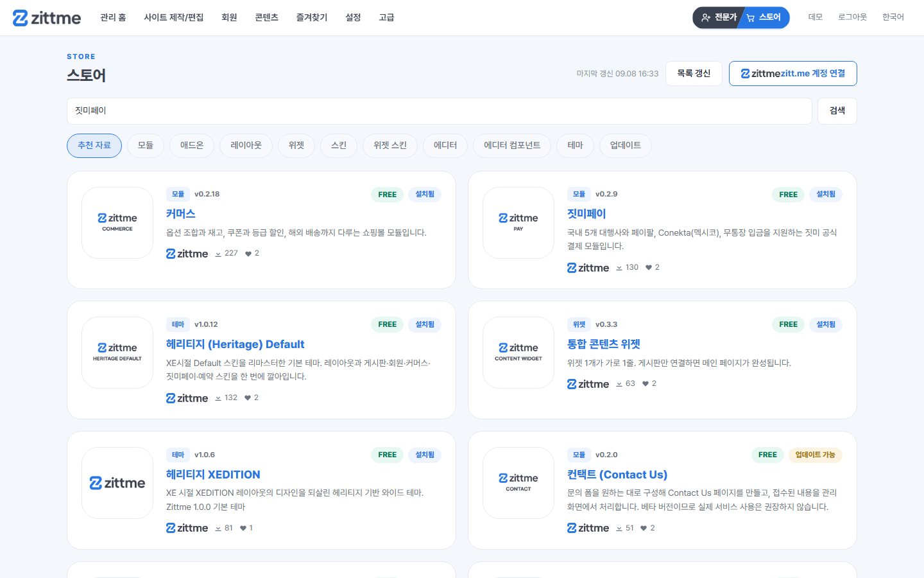
Task: Click the 검색 search button
Action: click(837, 111)
